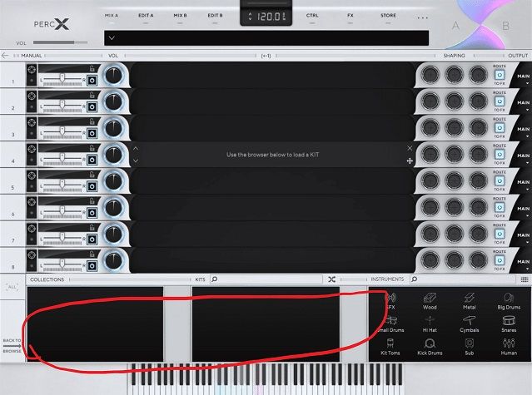Open the Big Drums instrument category

[509, 301]
